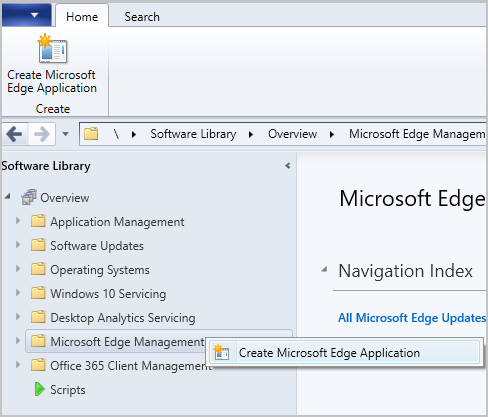This screenshot has height=417, width=488.
Task: Collapse the Software Library navigation pane
Action: (x=288, y=166)
